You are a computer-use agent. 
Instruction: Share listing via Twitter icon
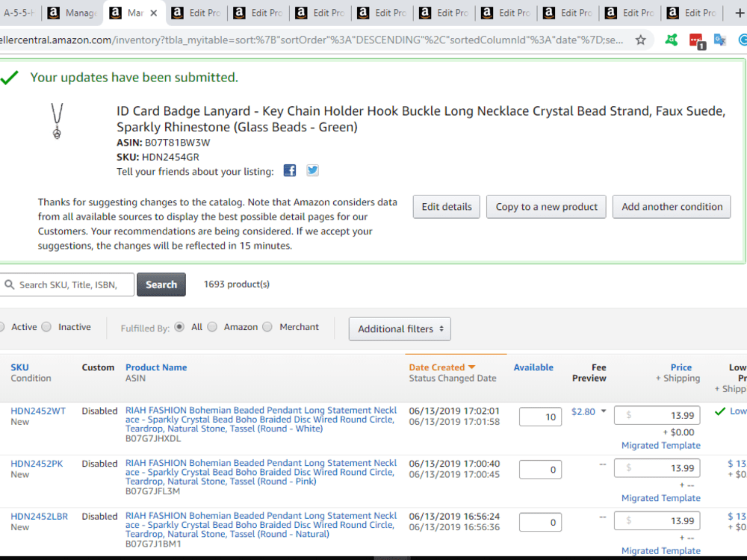coord(312,170)
